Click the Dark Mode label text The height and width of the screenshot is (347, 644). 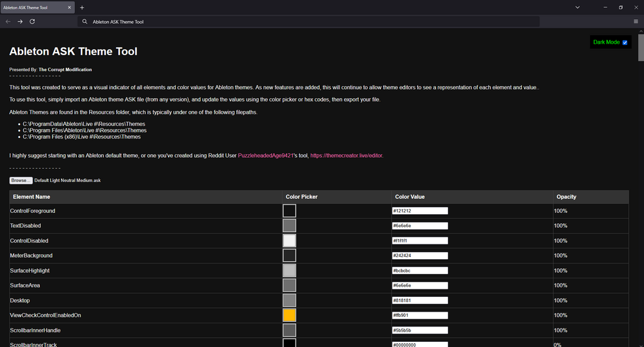tap(606, 42)
